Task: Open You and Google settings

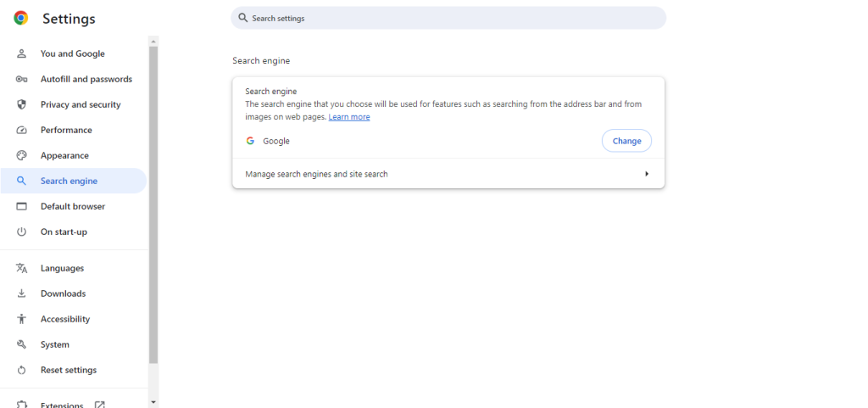Action: [73, 53]
